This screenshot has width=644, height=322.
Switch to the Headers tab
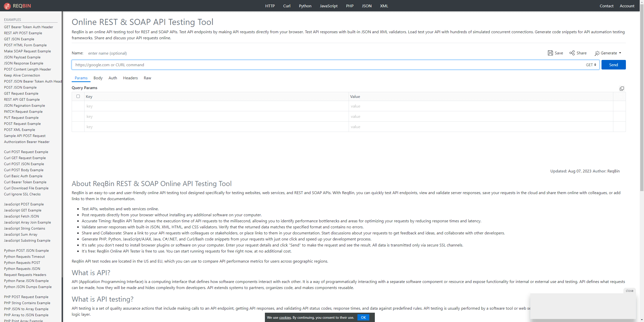130,78
